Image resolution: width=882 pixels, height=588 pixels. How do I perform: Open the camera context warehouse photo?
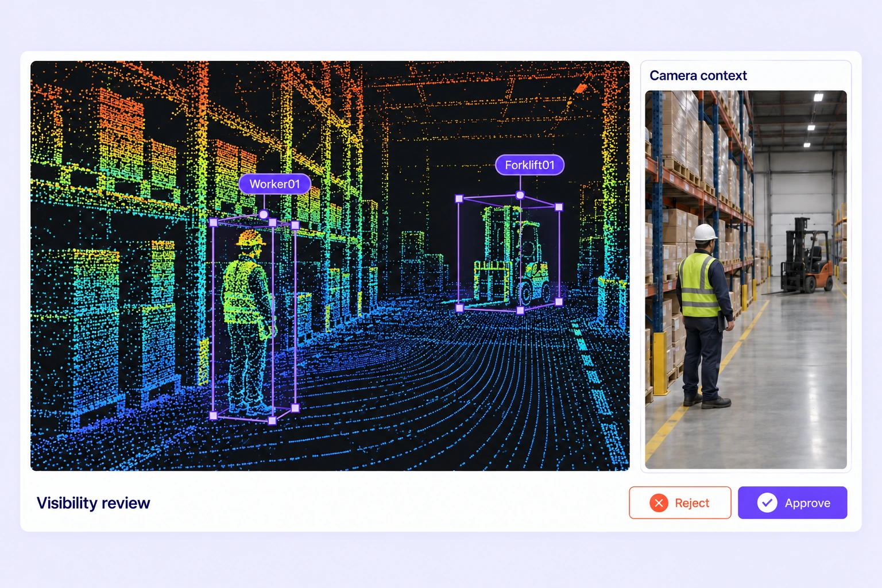point(746,280)
